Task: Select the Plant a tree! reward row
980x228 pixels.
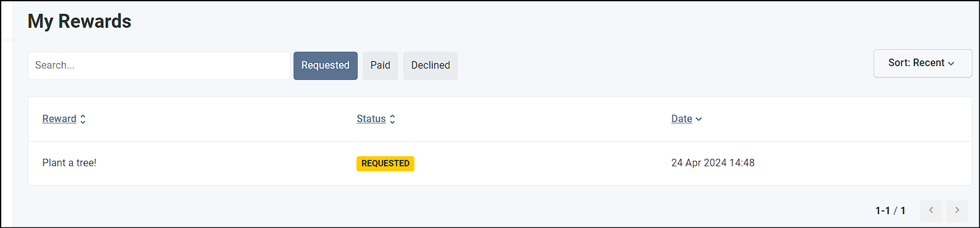Action: click(500, 163)
